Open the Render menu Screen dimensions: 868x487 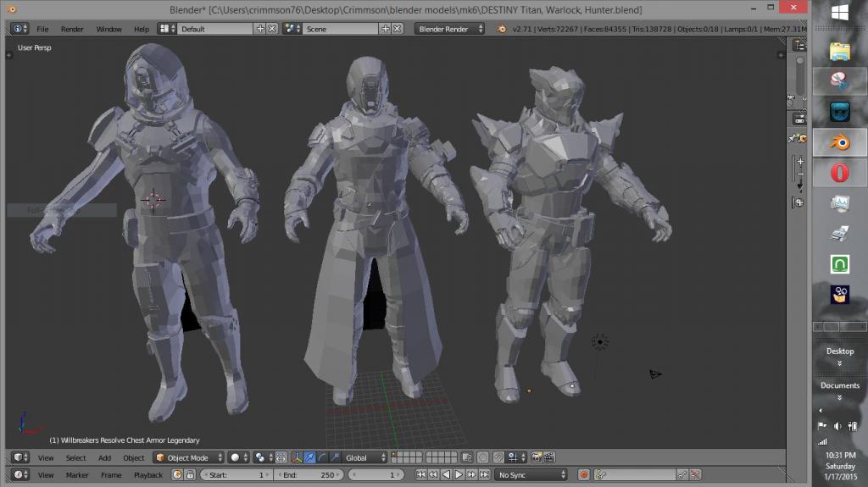[72, 29]
